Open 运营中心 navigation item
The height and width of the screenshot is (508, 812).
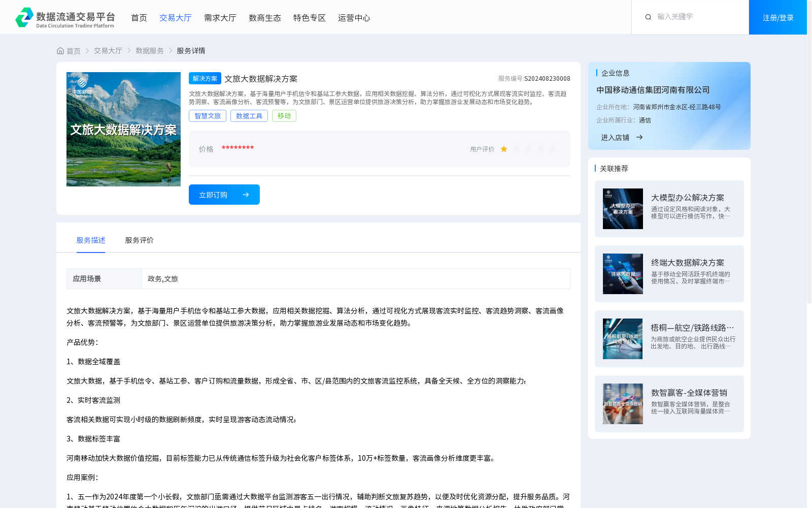(x=354, y=18)
